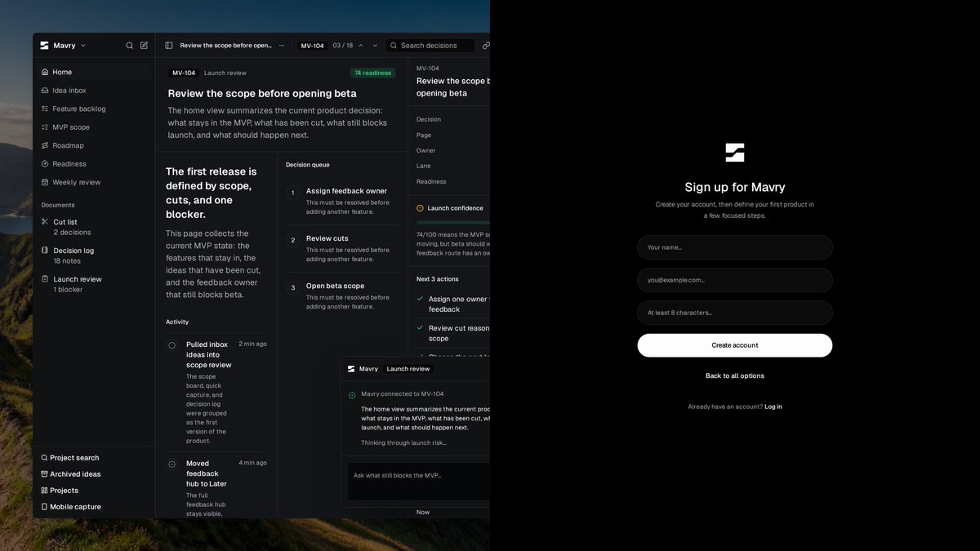This screenshot has height=551, width=980.
Task: Click the Back to all options link
Action: pos(735,376)
